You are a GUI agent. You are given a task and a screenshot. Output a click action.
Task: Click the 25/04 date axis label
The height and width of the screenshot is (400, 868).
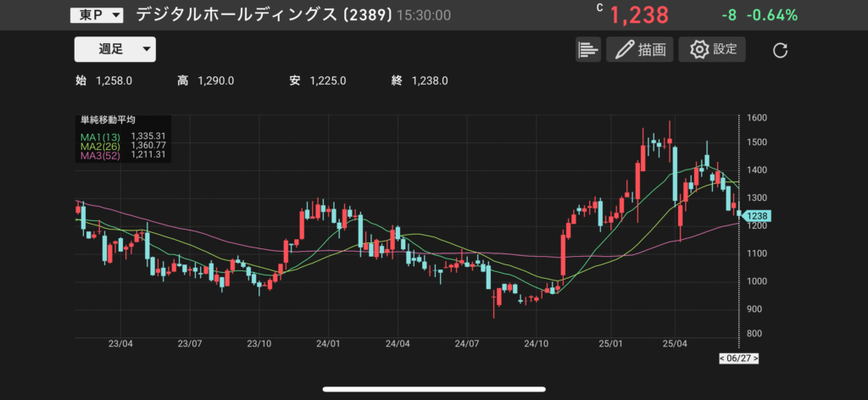click(x=675, y=343)
